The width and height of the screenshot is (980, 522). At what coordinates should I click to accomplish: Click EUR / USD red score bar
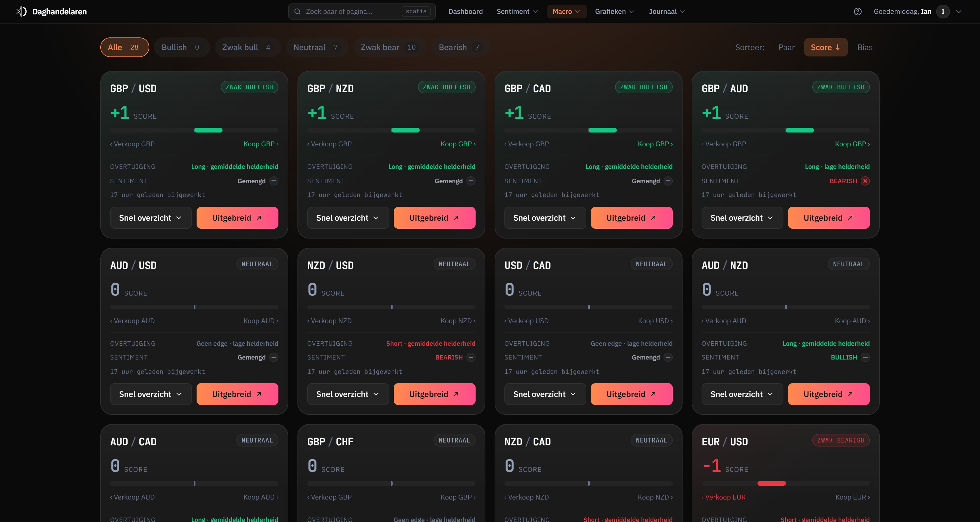click(785, 483)
